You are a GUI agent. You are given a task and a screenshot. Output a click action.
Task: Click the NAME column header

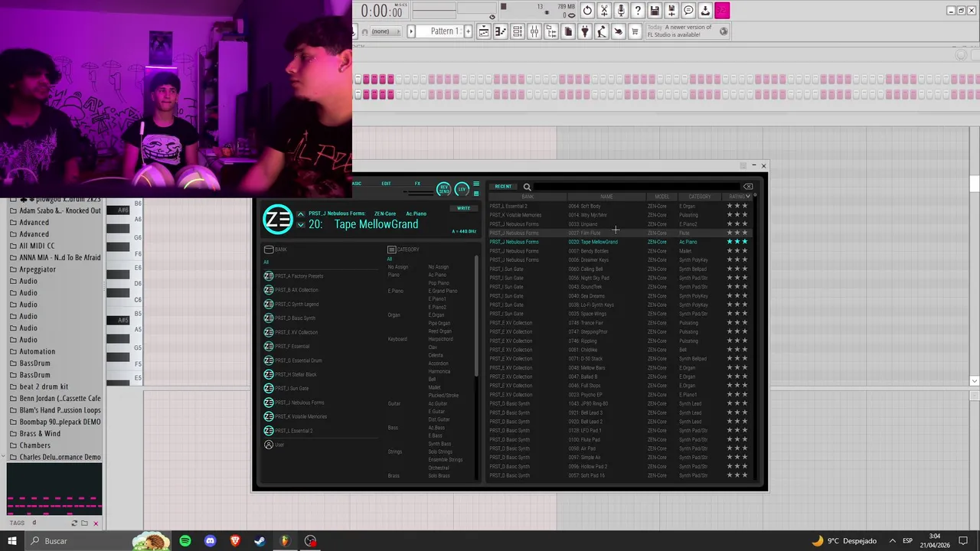point(606,197)
